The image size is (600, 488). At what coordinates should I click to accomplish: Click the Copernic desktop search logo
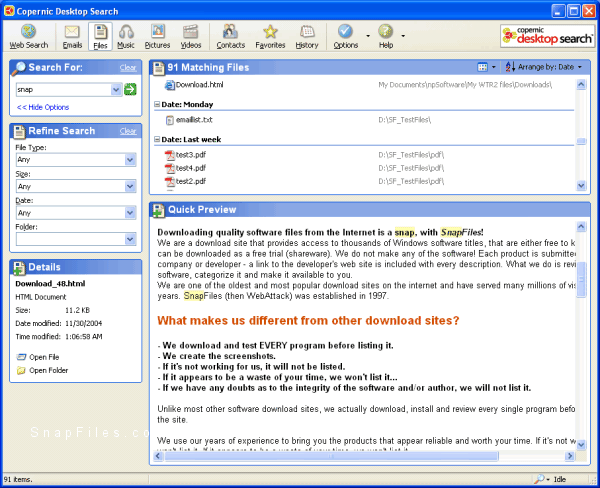(x=547, y=36)
